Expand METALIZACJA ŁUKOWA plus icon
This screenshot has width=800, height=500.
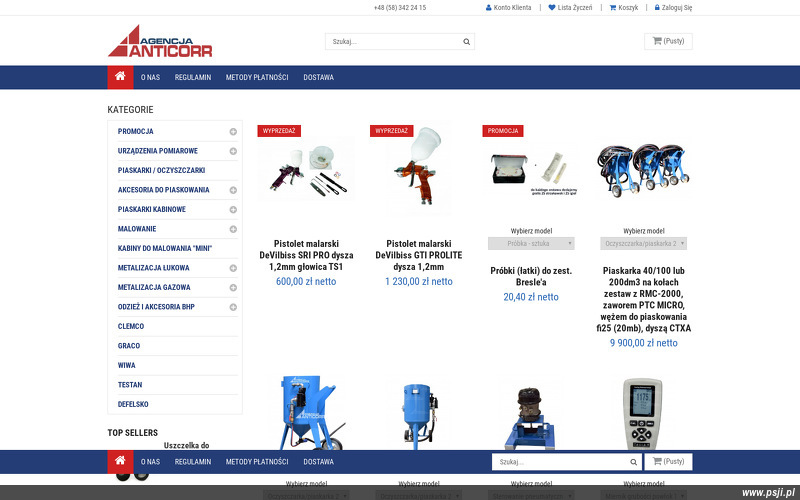[x=233, y=268]
